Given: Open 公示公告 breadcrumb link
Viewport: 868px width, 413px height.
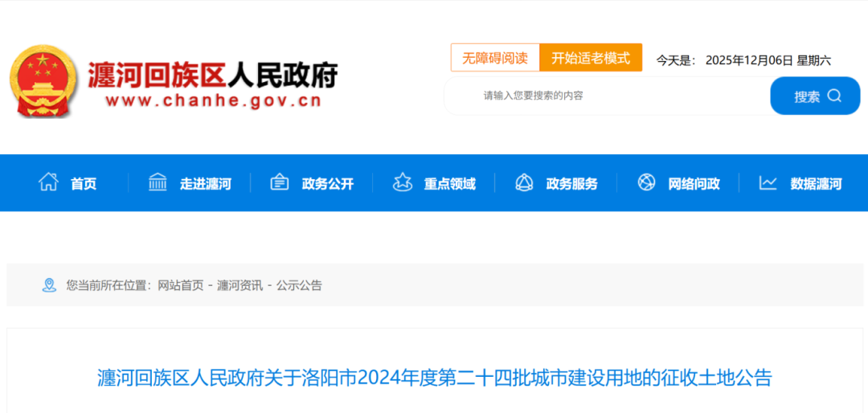Looking at the screenshot, I should coord(299,285).
